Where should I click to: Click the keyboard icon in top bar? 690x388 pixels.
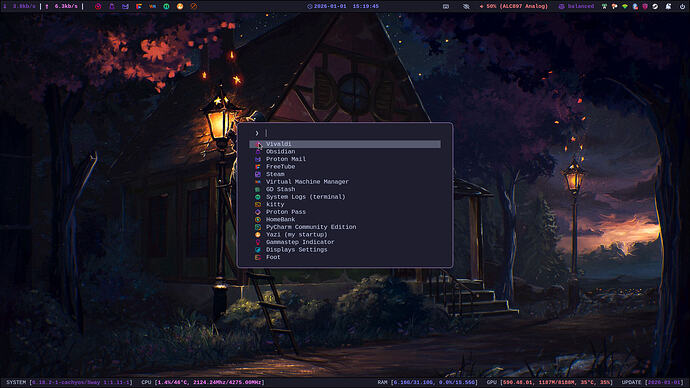tap(446, 6)
